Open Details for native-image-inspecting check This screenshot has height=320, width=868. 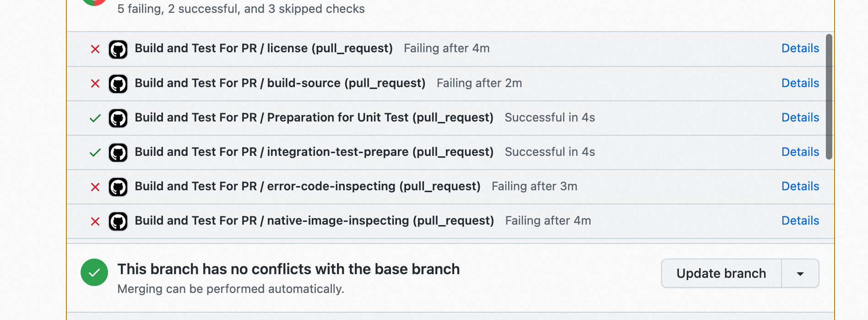click(x=800, y=221)
